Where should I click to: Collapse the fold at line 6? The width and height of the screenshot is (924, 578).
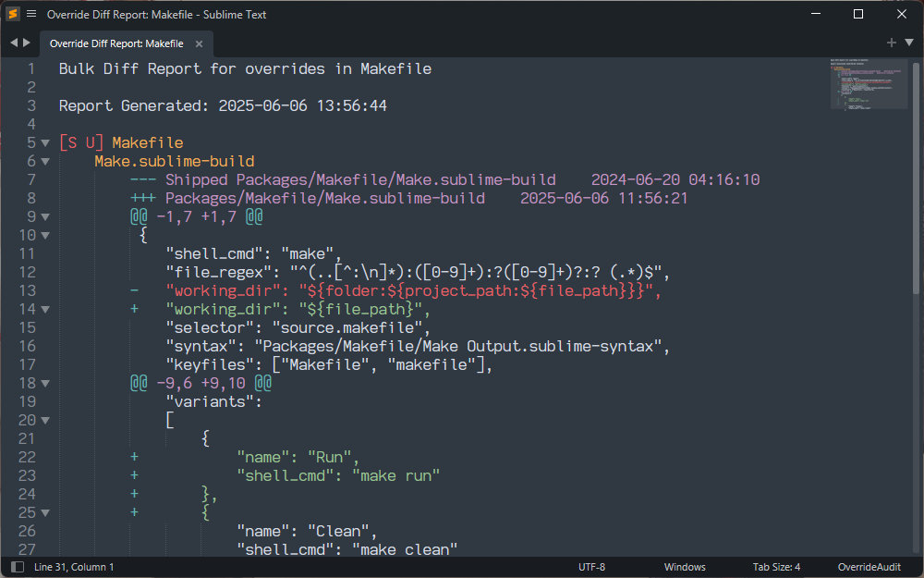(46, 162)
